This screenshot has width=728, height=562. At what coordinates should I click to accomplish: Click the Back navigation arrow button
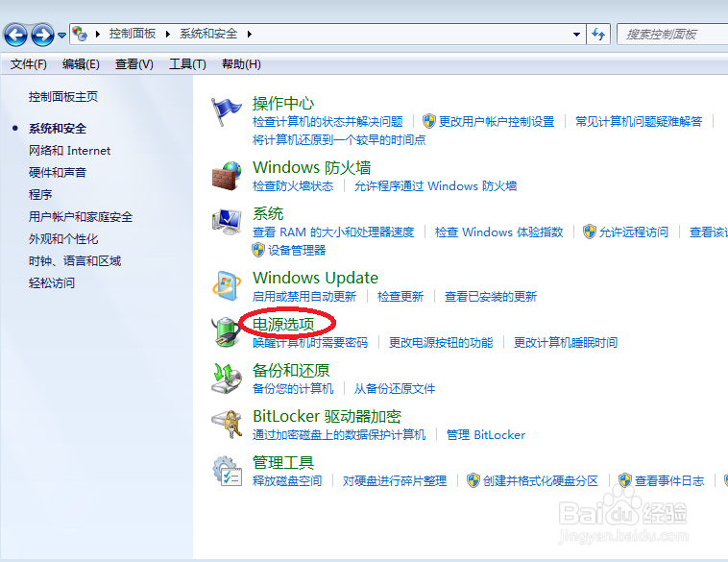[x=15, y=35]
